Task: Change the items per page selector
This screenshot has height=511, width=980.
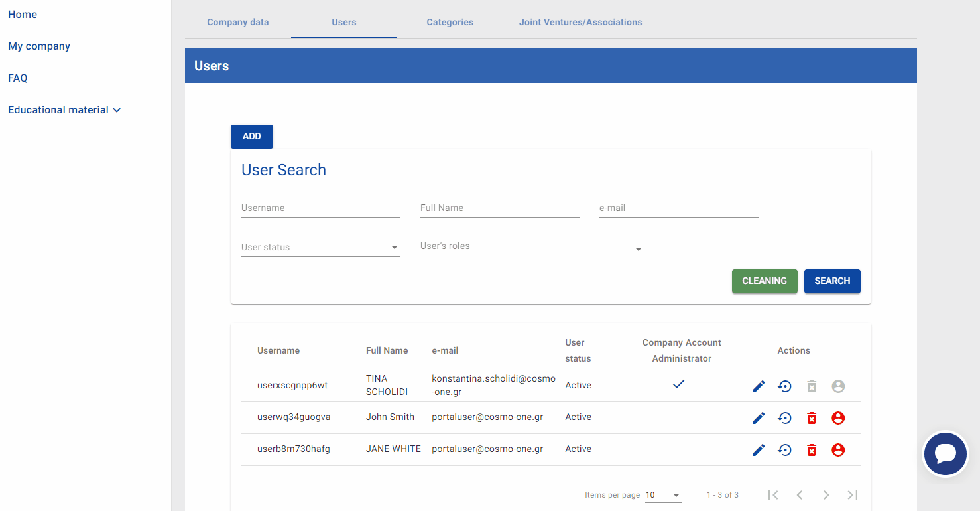Action: point(663,495)
